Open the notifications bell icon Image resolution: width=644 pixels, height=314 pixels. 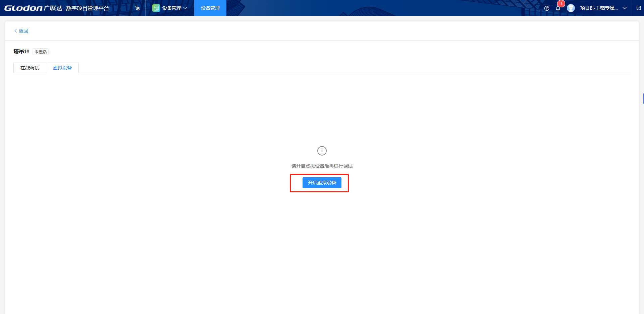coord(558,8)
